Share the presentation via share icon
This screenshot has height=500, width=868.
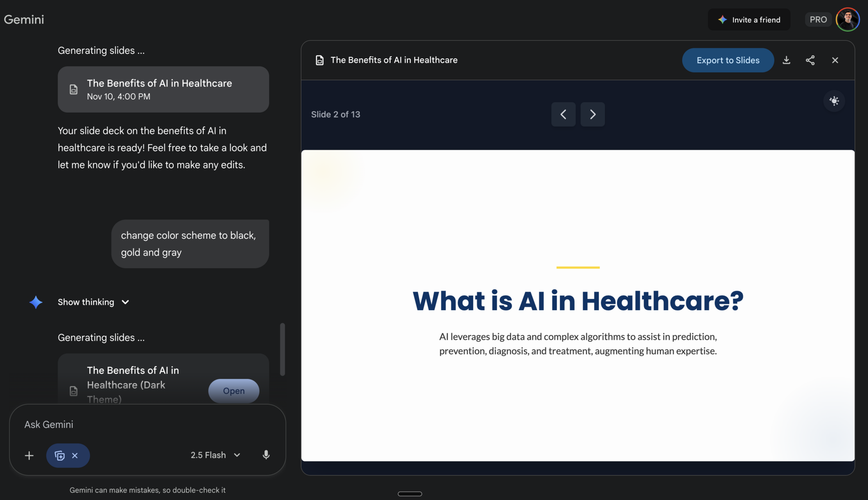[x=810, y=60]
